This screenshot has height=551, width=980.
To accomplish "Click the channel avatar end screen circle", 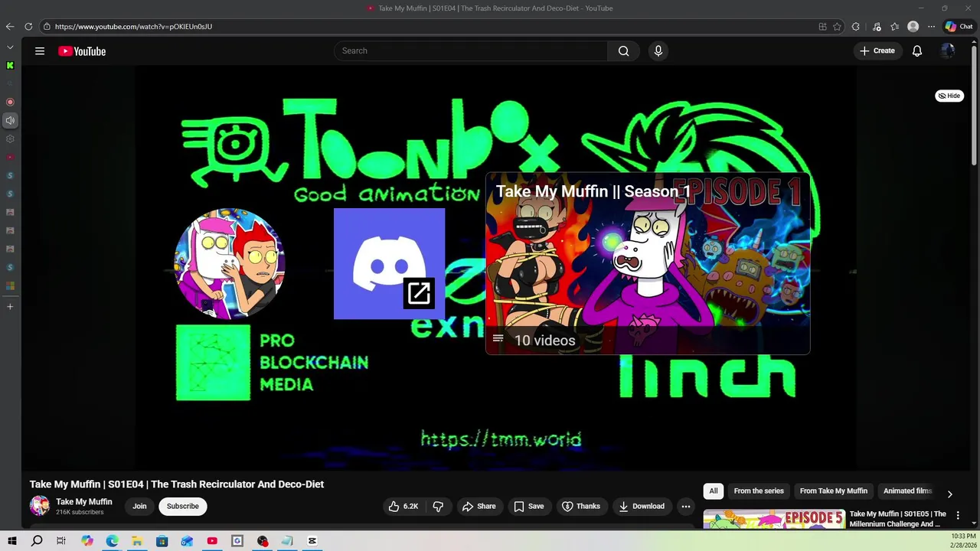I will point(230,264).
